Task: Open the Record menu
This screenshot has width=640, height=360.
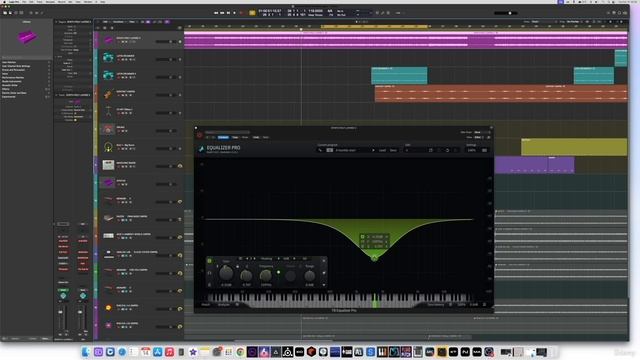Action: point(62,2)
